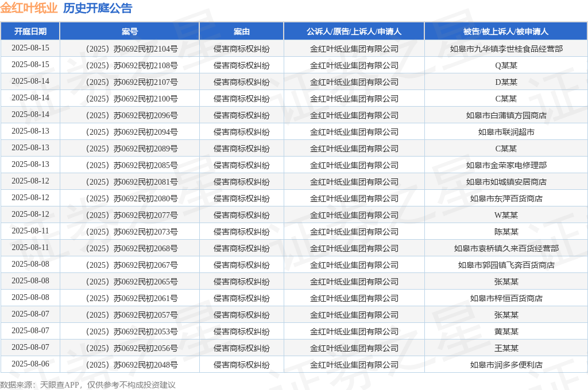Click the 数据来源 天眼查APP footer note
Viewport: 588px width, 390px height.
88,385
